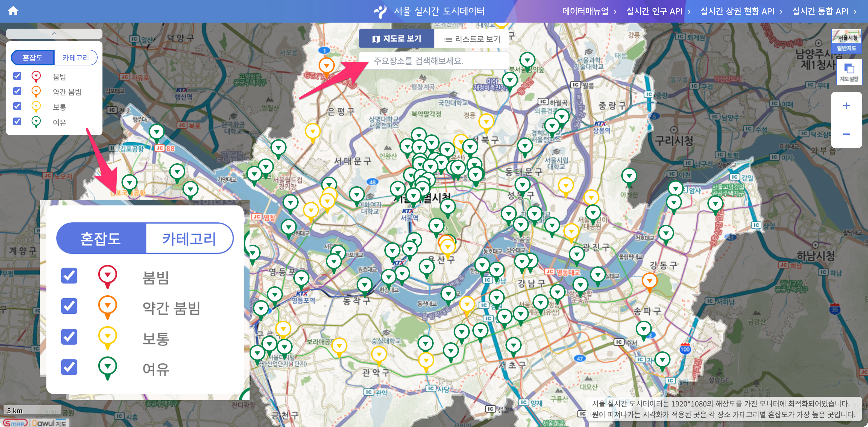Click the home icon in header

(13, 11)
